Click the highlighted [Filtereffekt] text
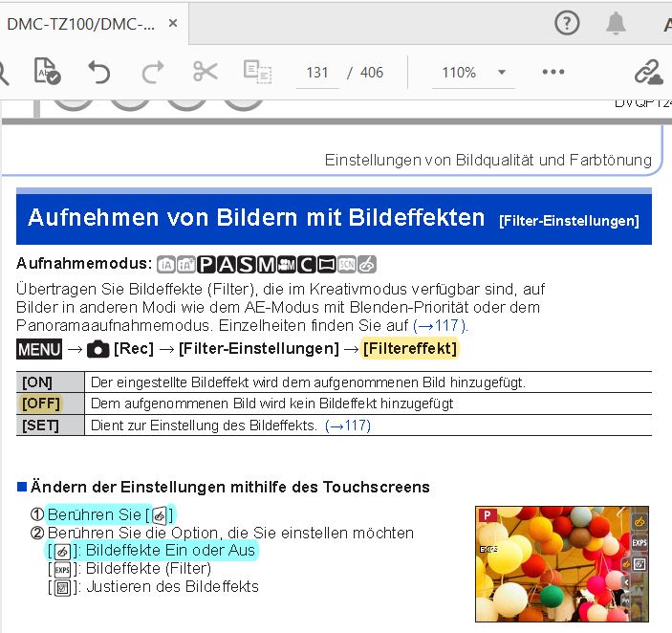The width and height of the screenshot is (672, 633). click(x=410, y=348)
